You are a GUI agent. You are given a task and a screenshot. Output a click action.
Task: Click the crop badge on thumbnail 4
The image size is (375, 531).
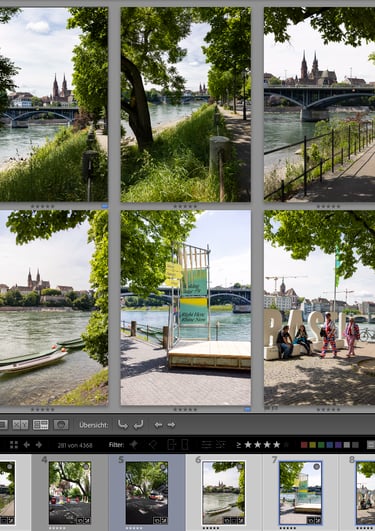pyautogui.click(x=79, y=521)
